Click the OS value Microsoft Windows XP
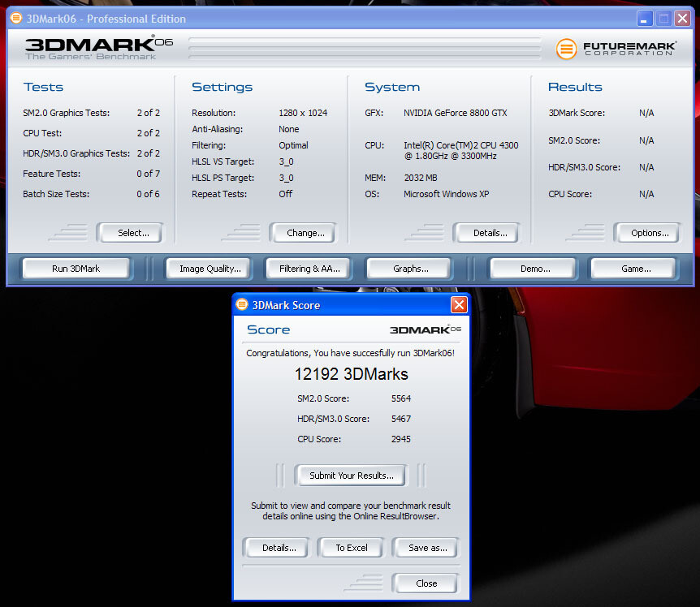 (x=447, y=194)
